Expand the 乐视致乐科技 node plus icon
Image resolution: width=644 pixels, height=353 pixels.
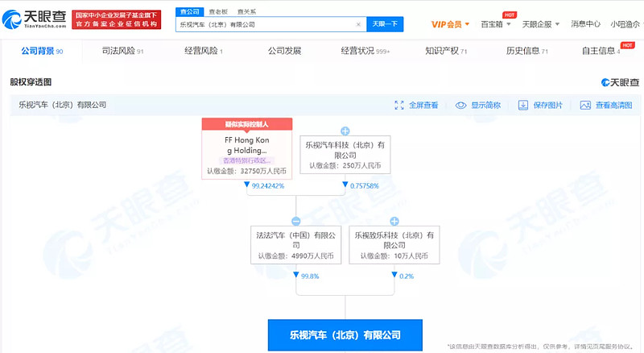394,222
